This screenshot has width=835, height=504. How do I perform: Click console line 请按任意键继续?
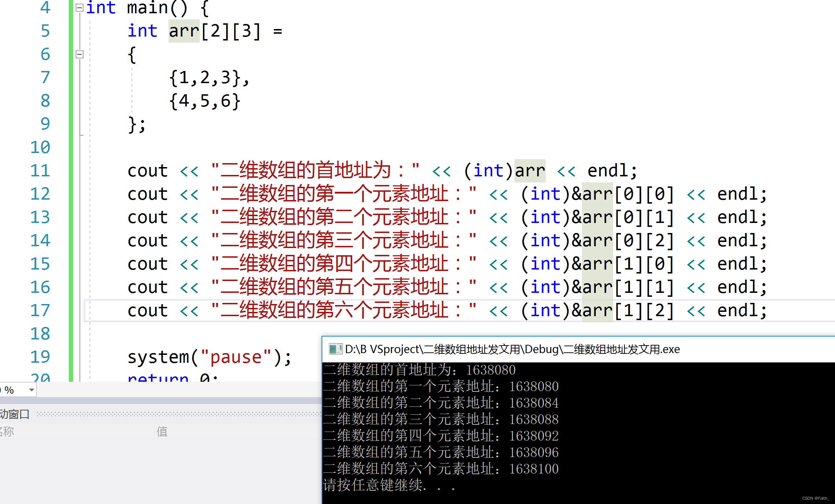point(389,485)
